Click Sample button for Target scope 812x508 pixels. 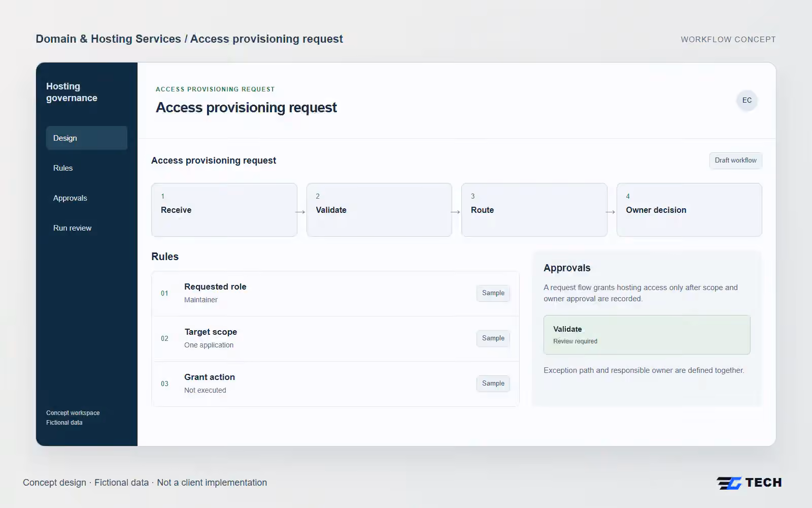click(x=493, y=338)
